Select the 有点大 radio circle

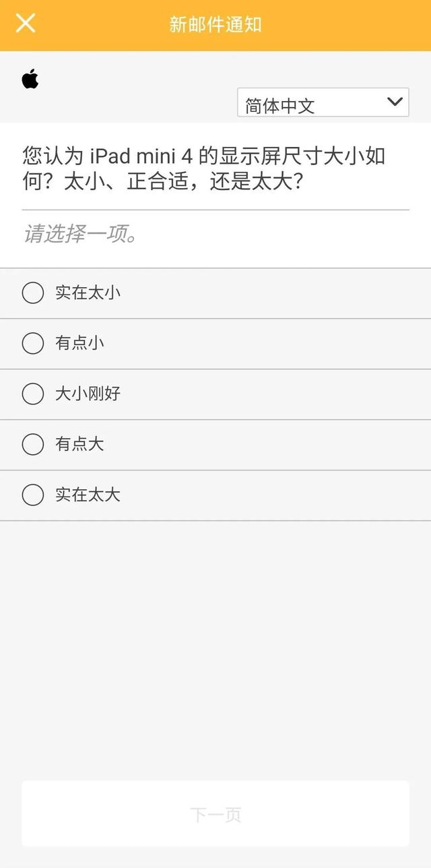pos(33,445)
